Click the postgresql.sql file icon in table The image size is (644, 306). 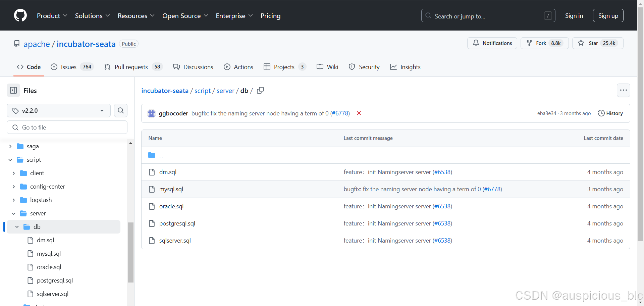pos(152,223)
